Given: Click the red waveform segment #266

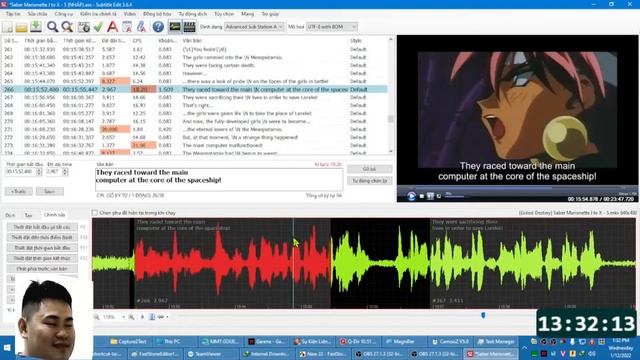Looking at the screenshot, I should (232, 263).
